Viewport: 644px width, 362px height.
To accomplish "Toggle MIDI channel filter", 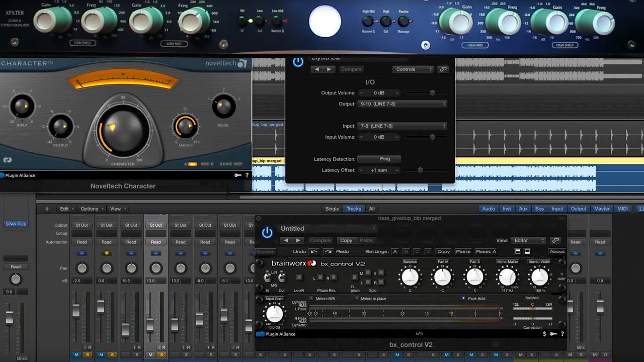I will (622, 209).
